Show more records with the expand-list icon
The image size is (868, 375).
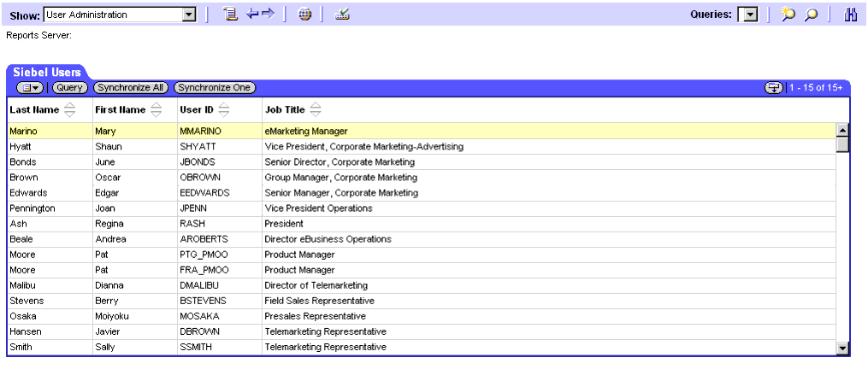click(x=773, y=87)
